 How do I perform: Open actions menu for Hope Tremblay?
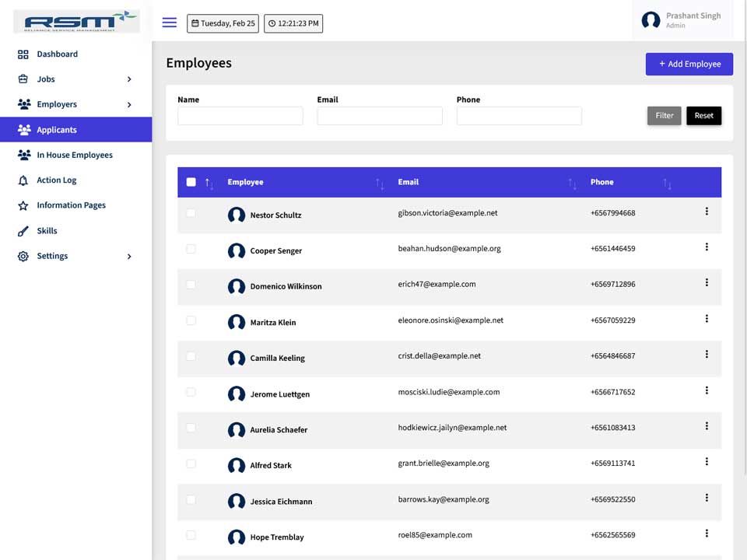pos(707,534)
